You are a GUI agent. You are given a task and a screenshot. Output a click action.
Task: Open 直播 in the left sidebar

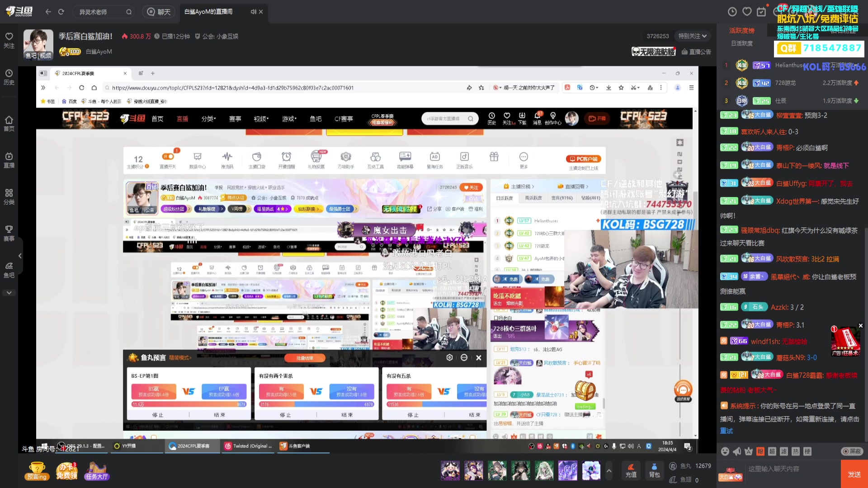click(9, 160)
